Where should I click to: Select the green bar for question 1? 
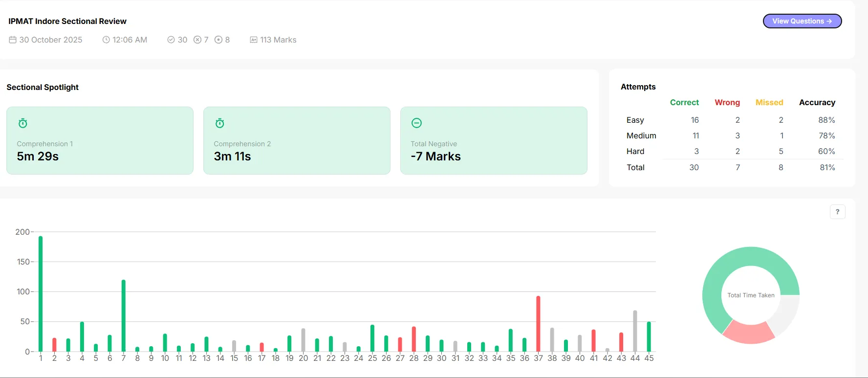[x=41, y=294]
